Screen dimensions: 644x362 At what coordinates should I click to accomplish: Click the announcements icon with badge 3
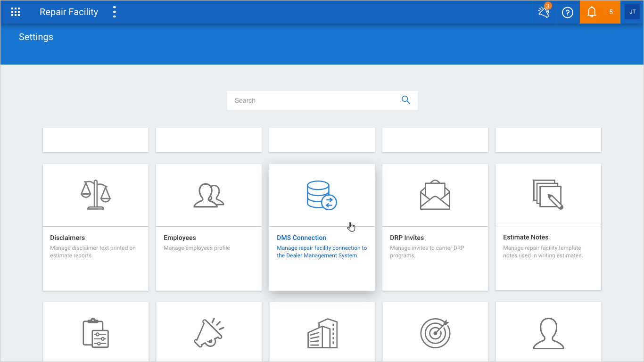pyautogui.click(x=545, y=12)
